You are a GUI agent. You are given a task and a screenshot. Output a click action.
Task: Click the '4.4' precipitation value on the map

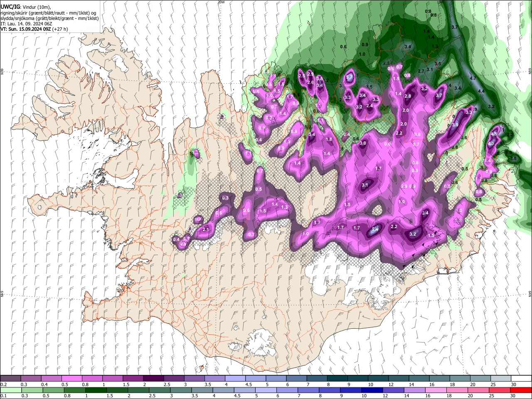(x=481, y=91)
